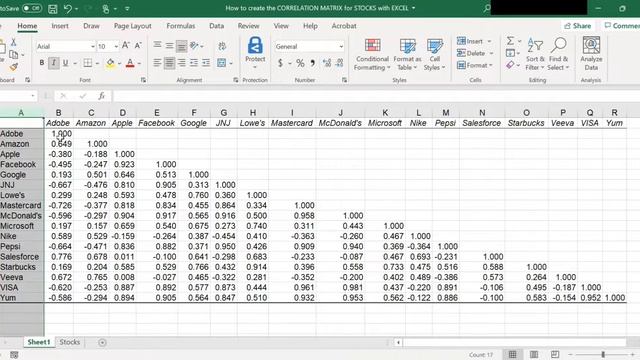
Task: Toggle the AutoSave switch
Action: [x=31, y=8]
